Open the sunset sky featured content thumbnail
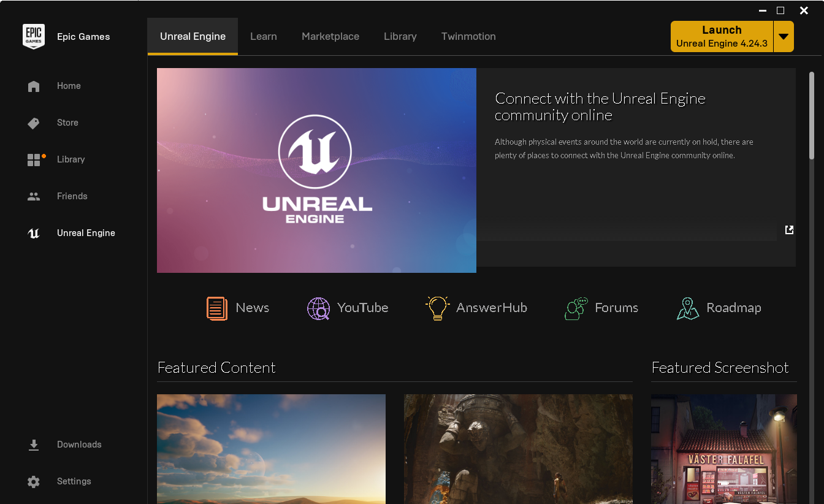Image resolution: width=824 pixels, height=504 pixels. (271, 449)
